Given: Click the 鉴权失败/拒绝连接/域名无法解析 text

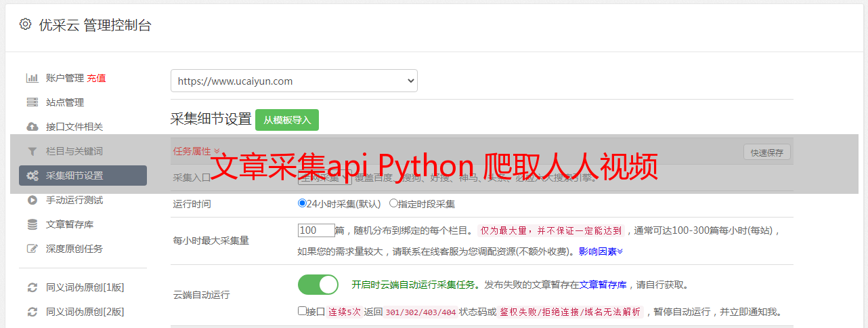Looking at the screenshot, I should point(571,312).
